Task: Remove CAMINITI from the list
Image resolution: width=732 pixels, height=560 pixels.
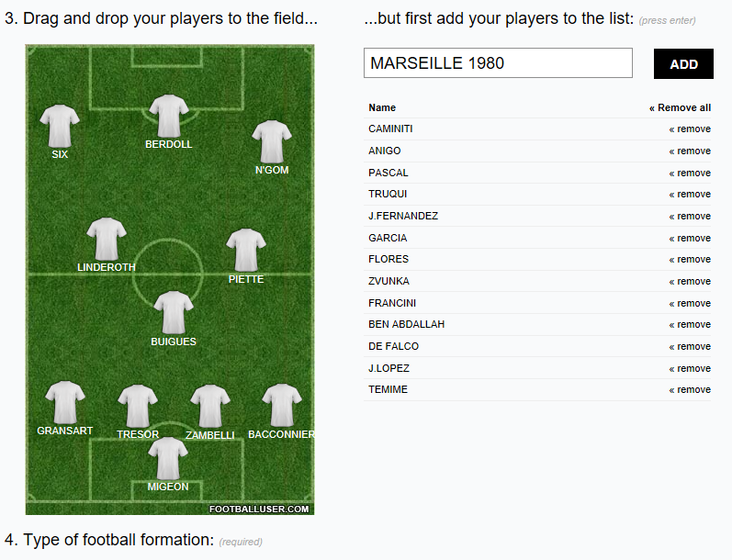Action: [x=690, y=129]
